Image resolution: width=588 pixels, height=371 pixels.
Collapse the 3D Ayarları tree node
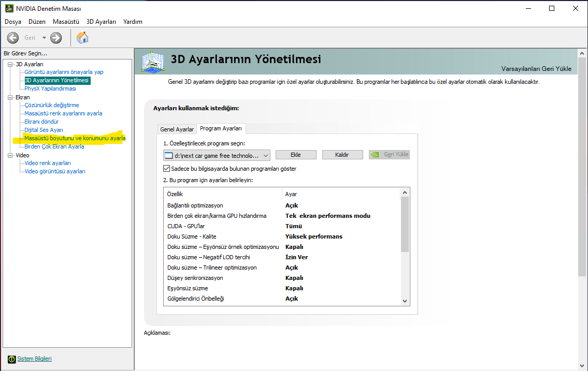tap(10, 64)
